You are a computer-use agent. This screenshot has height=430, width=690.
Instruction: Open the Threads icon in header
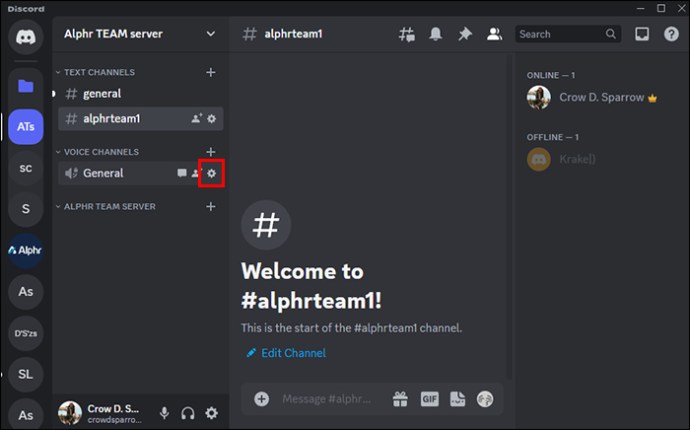point(407,34)
